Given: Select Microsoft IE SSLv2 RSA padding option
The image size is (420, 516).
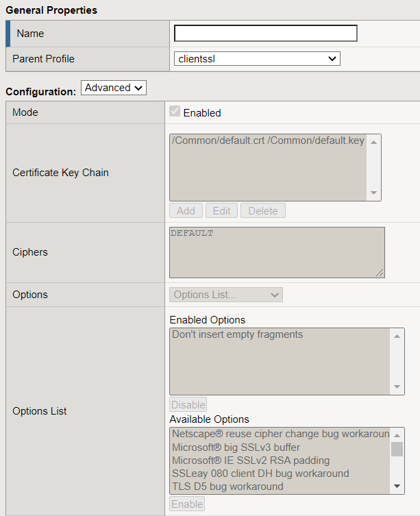Looking at the screenshot, I should click(280, 460).
